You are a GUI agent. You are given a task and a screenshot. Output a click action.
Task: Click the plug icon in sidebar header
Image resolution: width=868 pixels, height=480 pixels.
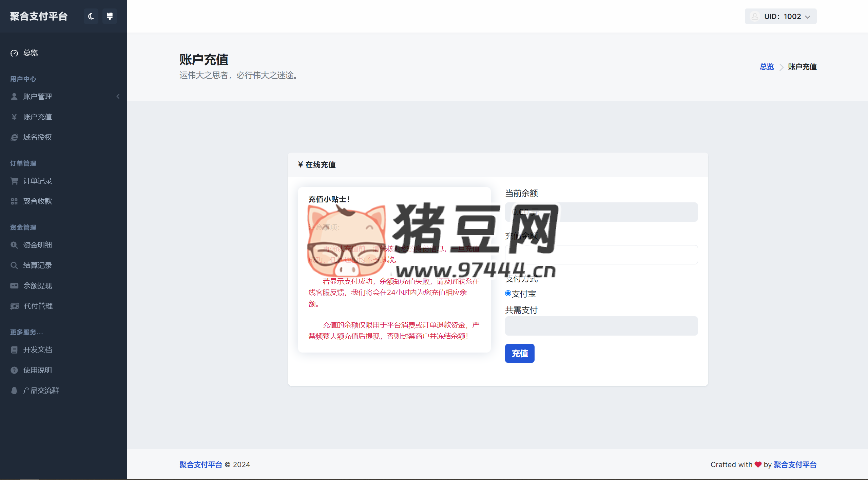110,16
